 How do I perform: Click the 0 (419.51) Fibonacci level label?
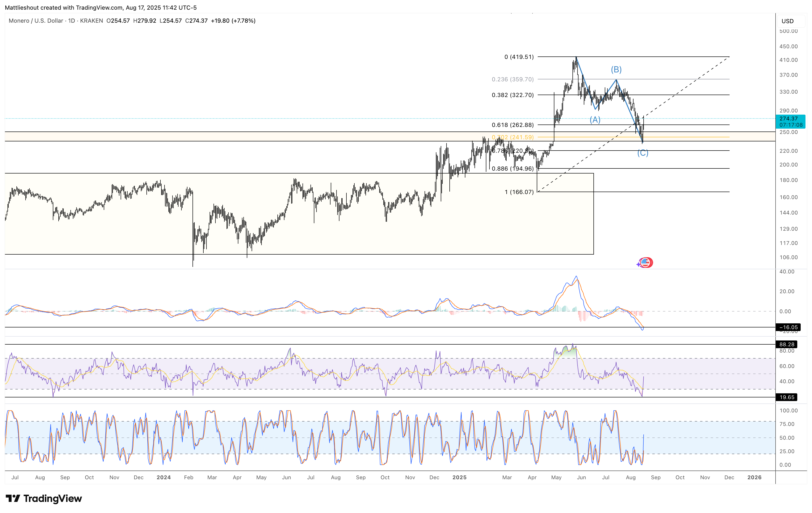click(x=519, y=57)
